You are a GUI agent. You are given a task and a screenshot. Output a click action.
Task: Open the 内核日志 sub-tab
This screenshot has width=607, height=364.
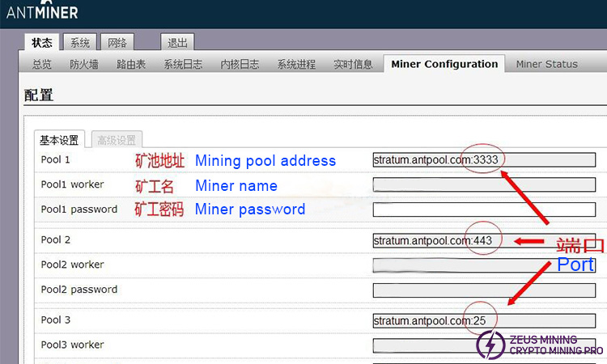click(x=240, y=64)
